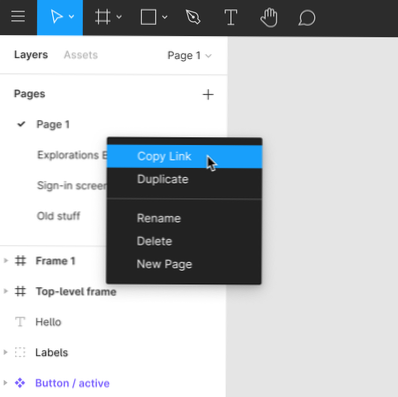This screenshot has width=398, height=397.
Task: Select the Frame 1 layer name
Action: [x=55, y=261]
